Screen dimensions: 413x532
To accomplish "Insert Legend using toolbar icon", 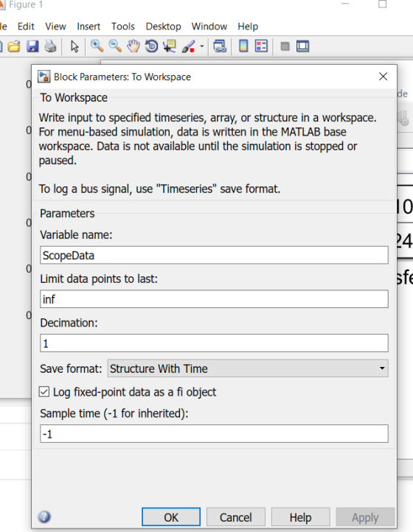I will [261, 46].
